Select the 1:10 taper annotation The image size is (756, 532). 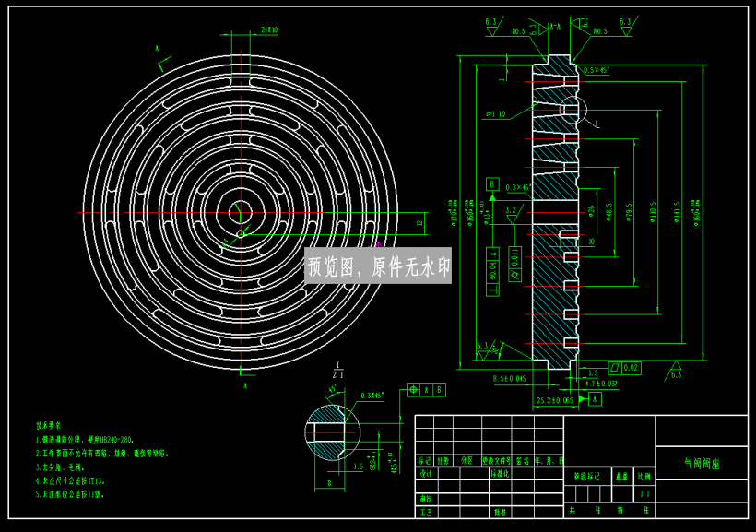coord(496,114)
